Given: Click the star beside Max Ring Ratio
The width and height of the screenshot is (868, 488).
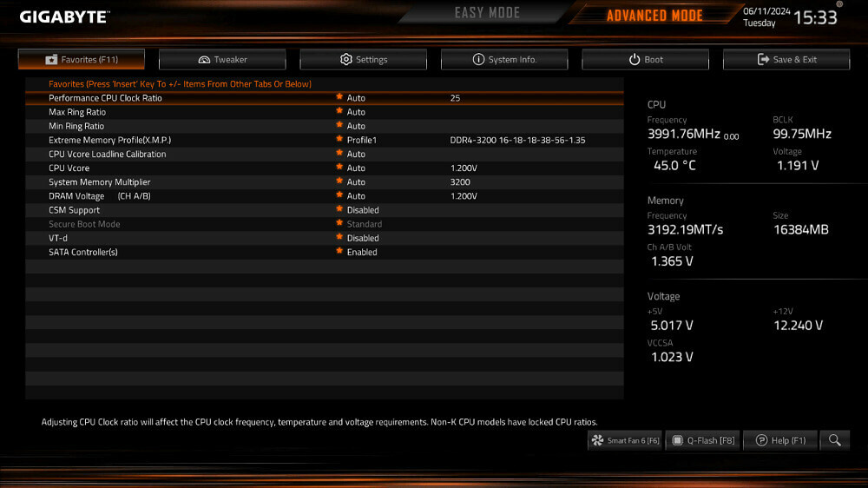Looking at the screenshot, I should coord(339,111).
